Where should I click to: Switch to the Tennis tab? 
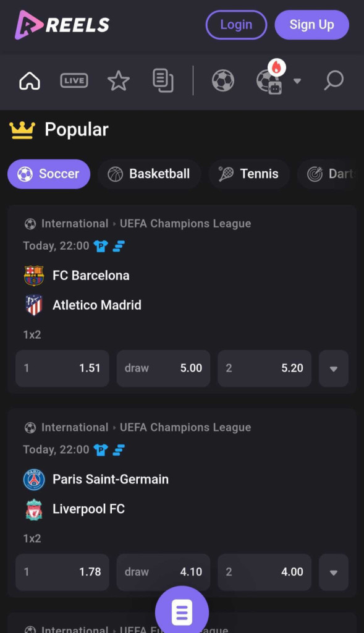249,174
